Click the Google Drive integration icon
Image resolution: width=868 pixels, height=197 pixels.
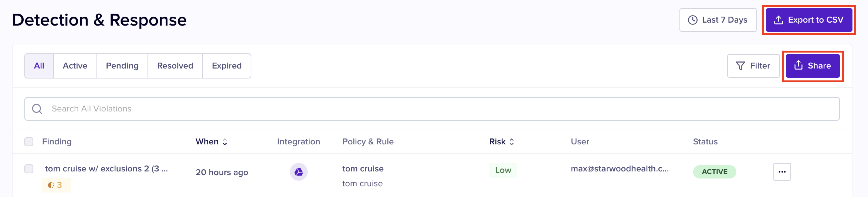tap(298, 172)
